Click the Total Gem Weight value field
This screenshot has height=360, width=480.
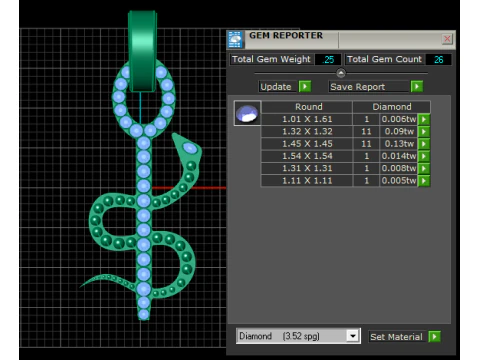(x=328, y=60)
